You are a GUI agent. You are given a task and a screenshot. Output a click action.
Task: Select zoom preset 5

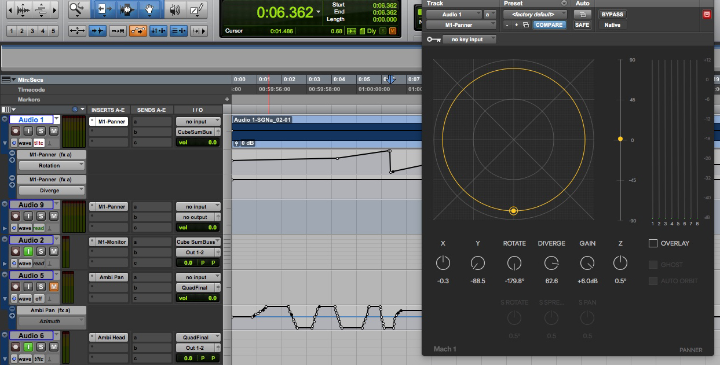53,31
